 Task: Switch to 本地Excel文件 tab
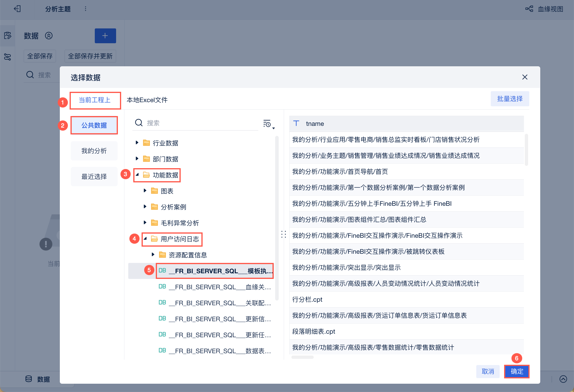point(147,100)
